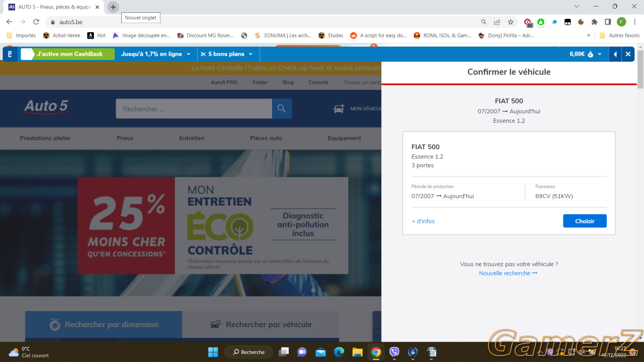
Task: Open the Equipement menu
Action: (345, 138)
